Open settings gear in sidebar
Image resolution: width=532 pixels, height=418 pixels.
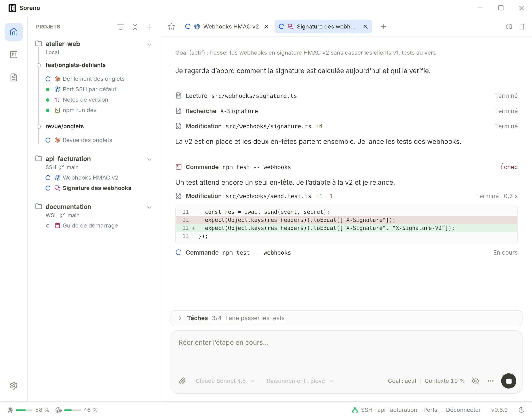coord(14,386)
